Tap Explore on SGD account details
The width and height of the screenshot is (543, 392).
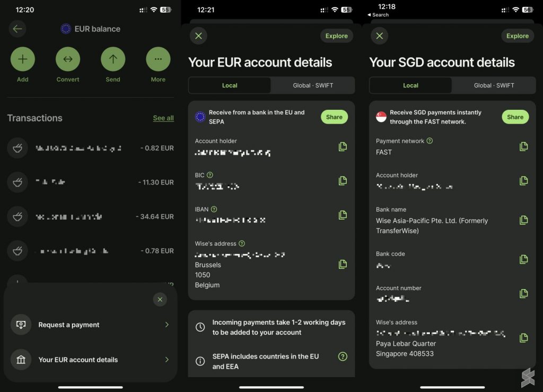[517, 36]
